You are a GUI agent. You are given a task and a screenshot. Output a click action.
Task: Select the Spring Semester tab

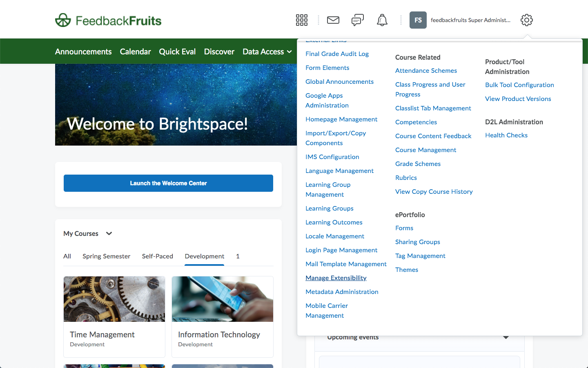pyautogui.click(x=106, y=256)
